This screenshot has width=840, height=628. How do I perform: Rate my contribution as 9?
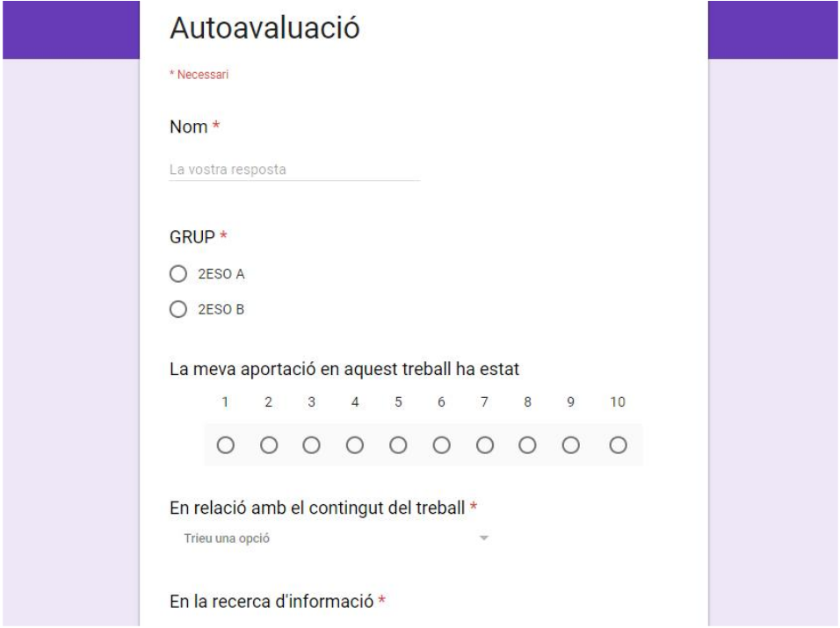tap(571, 445)
